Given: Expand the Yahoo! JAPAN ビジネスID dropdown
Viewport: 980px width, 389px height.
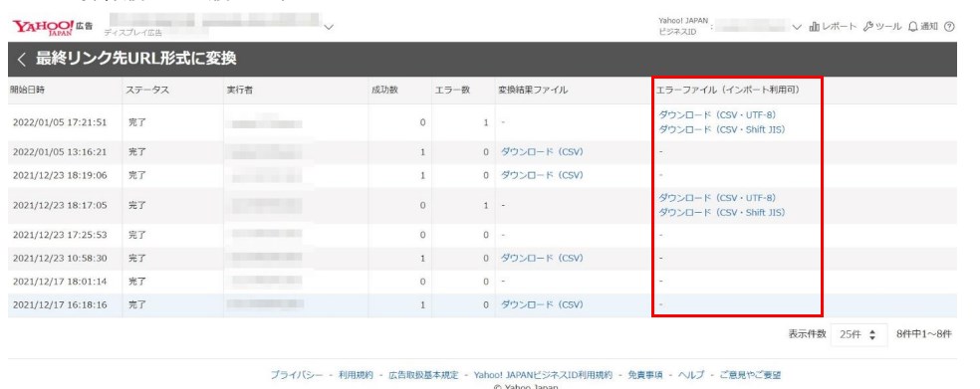Looking at the screenshot, I should [797, 27].
